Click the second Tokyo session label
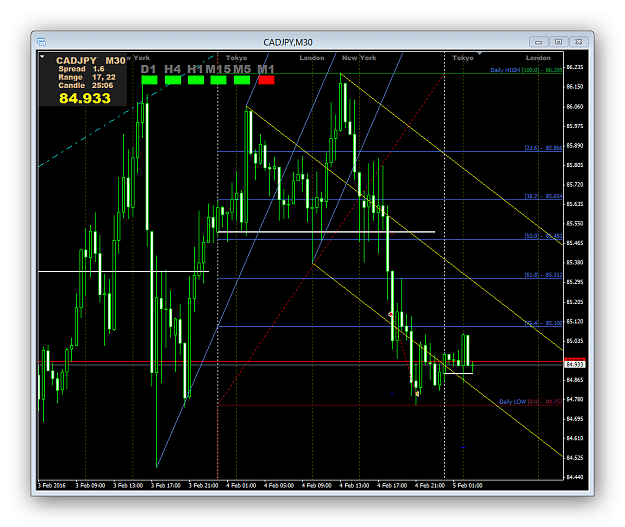The width and height of the screenshot is (625, 527). tap(463, 58)
